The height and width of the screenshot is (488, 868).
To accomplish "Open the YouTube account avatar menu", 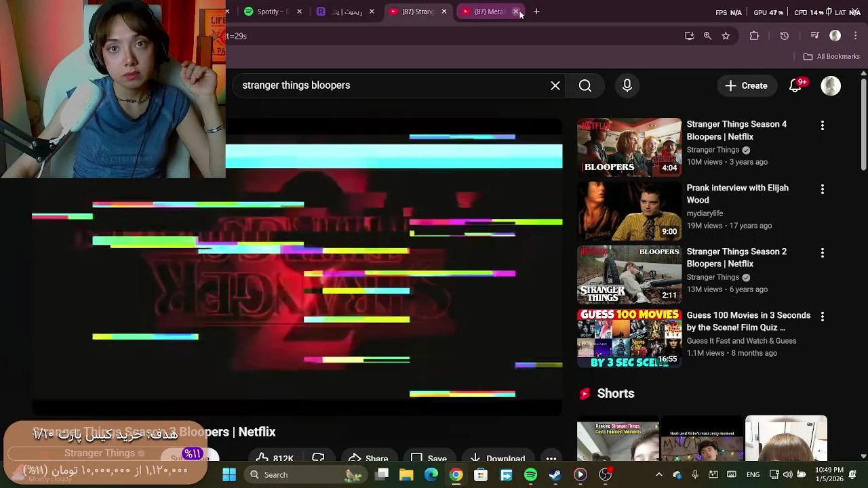I will click(x=831, y=86).
